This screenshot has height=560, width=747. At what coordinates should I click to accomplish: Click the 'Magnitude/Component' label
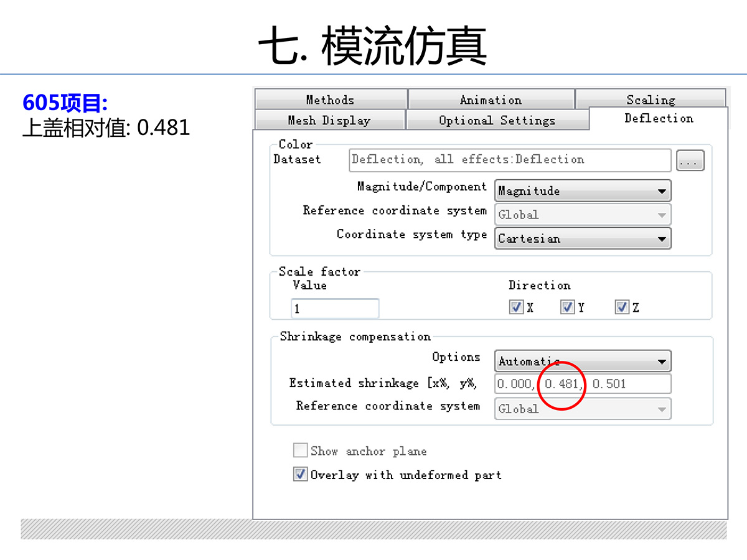[x=421, y=187]
